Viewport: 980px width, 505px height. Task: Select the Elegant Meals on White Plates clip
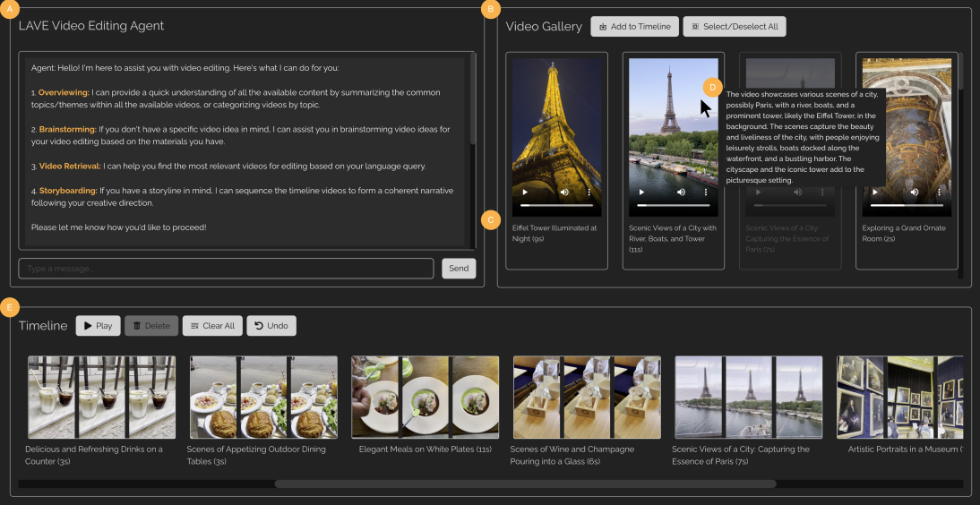point(425,397)
